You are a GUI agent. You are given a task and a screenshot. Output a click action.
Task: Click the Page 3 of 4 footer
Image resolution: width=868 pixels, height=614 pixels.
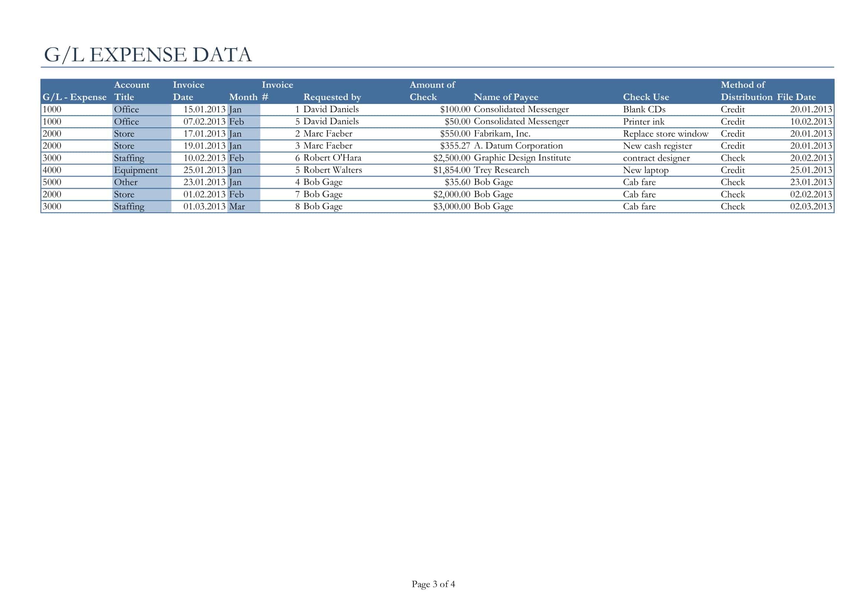433,584
